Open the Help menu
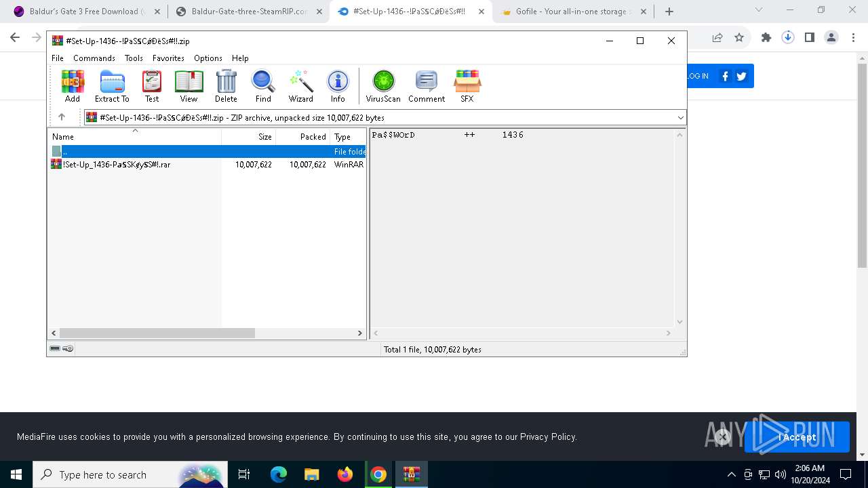 click(240, 58)
